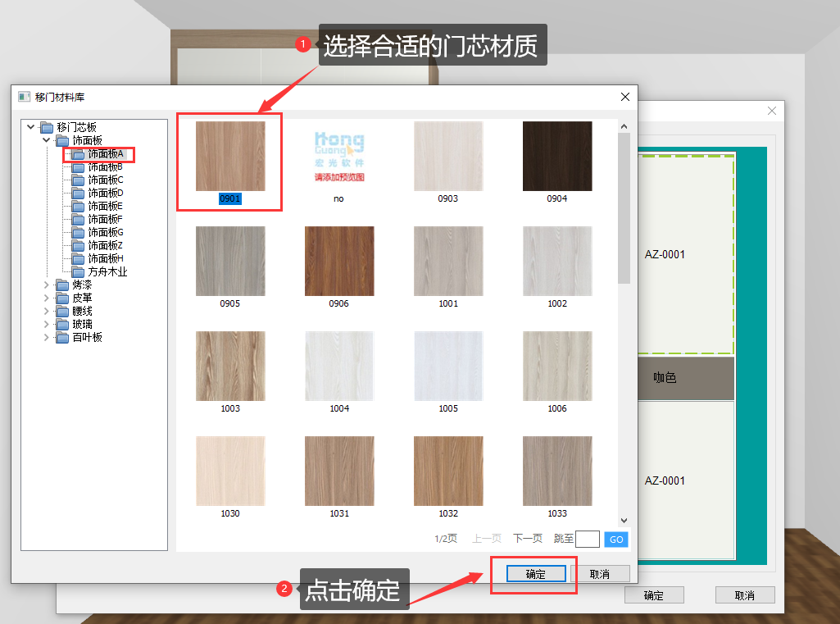This screenshot has width=840, height=624.
Task: Select the upper AZ-0001 door panel
Action: coord(686,254)
